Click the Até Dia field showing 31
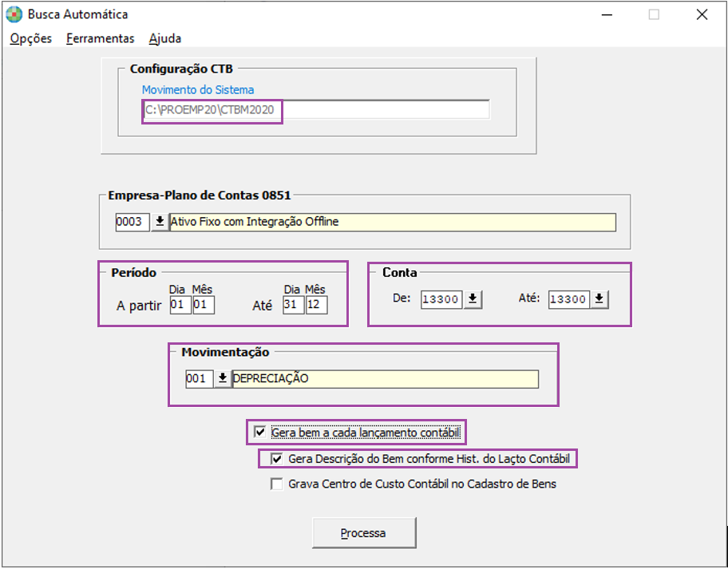This screenshot has height=569, width=728. (294, 306)
